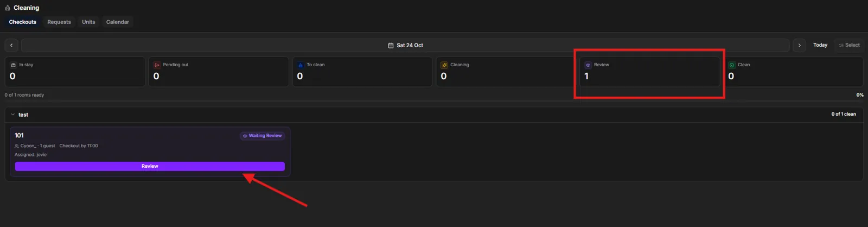
Task: Open the Calendar tab
Action: (118, 22)
